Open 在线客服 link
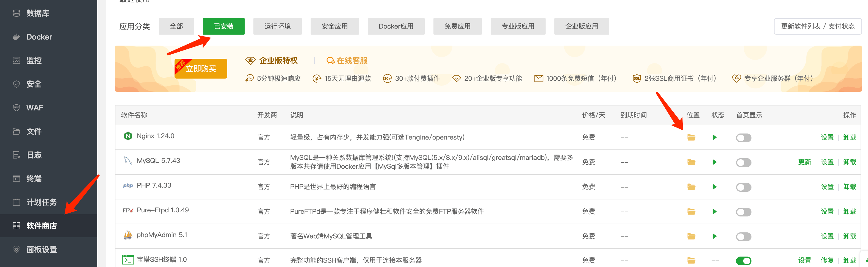This screenshot has height=267, width=868. point(347,61)
